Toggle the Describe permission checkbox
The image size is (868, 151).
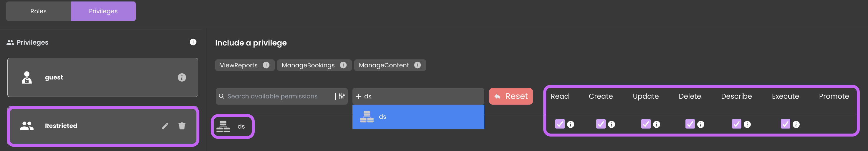(737, 124)
